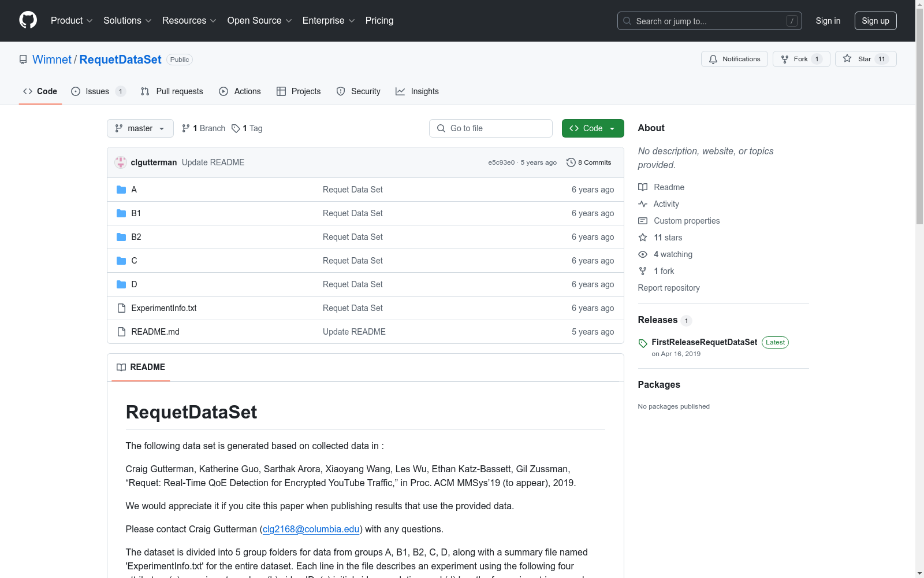Click the fork icon beside 1 fork
924x578 pixels.
click(x=643, y=271)
